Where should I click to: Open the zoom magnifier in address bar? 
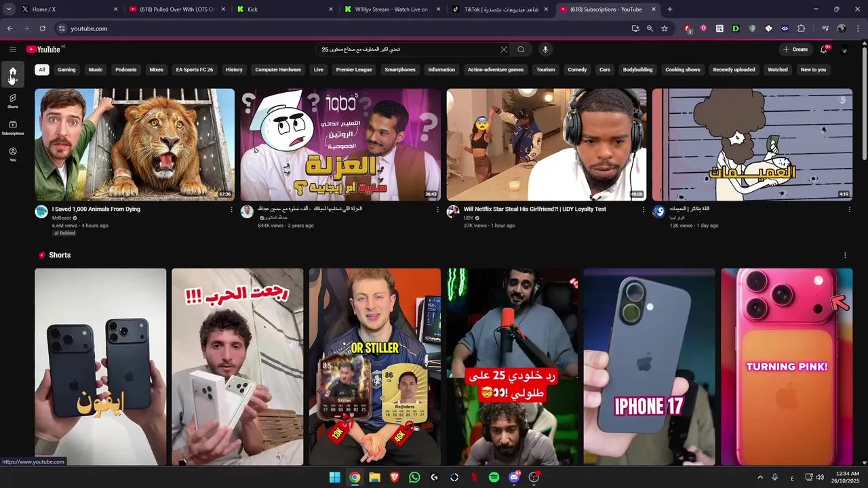650,28
